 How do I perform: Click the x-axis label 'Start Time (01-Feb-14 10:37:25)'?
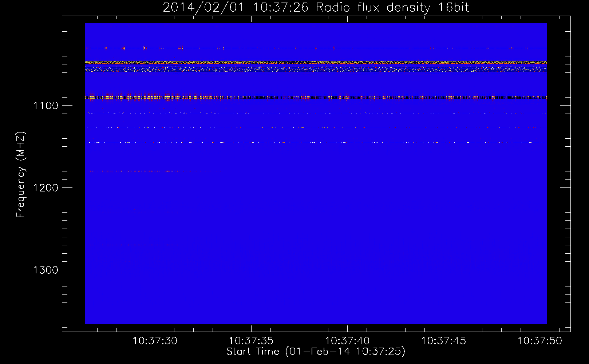[316, 352]
